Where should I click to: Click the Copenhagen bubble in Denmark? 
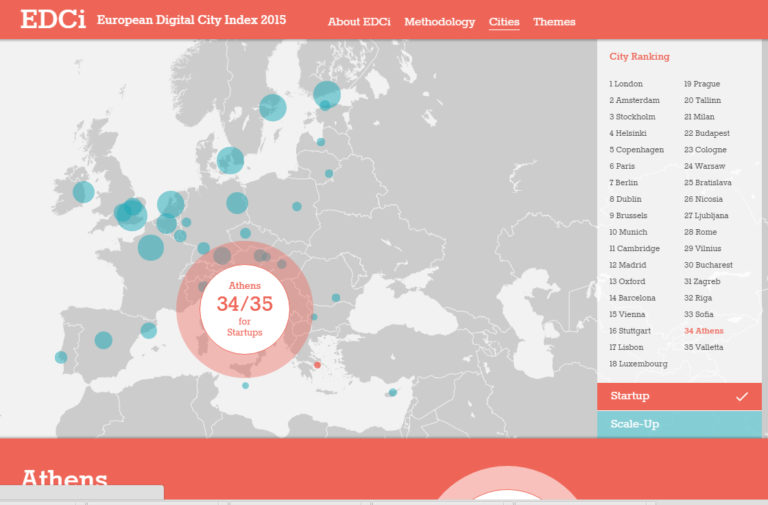pyautogui.click(x=231, y=160)
